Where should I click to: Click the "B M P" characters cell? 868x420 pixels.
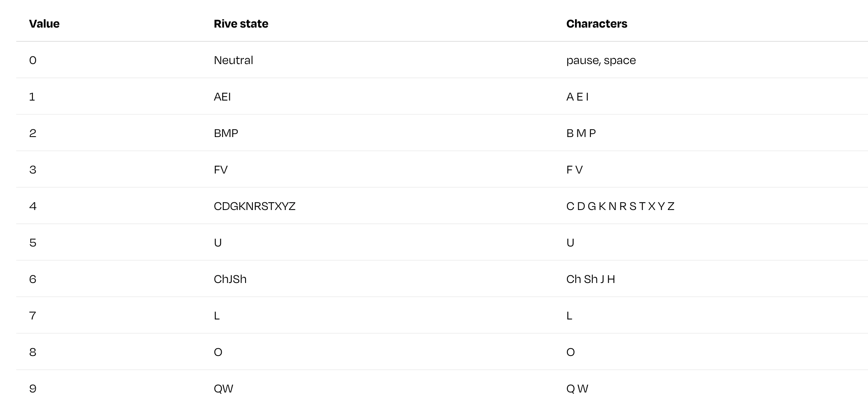[x=581, y=133]
